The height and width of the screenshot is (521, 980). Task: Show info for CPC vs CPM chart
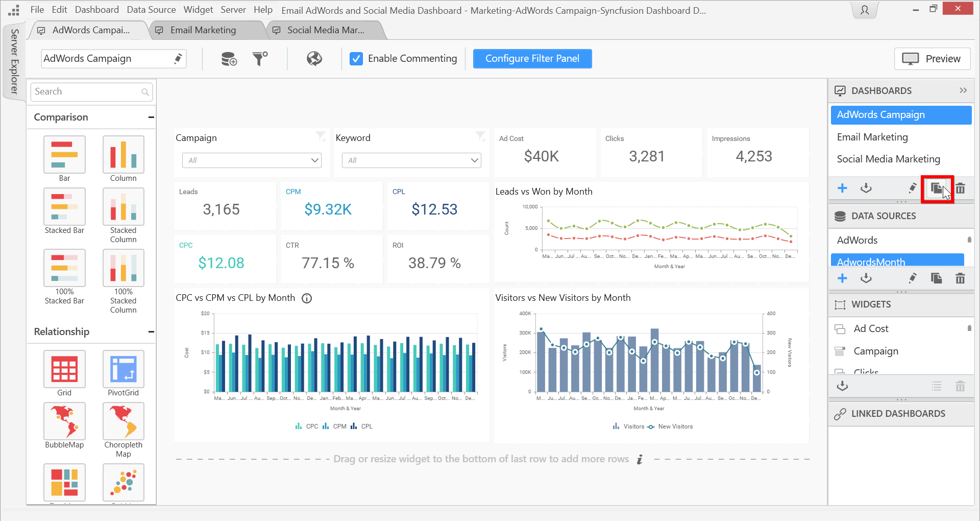pyautogui.click(x=307, y=298)
